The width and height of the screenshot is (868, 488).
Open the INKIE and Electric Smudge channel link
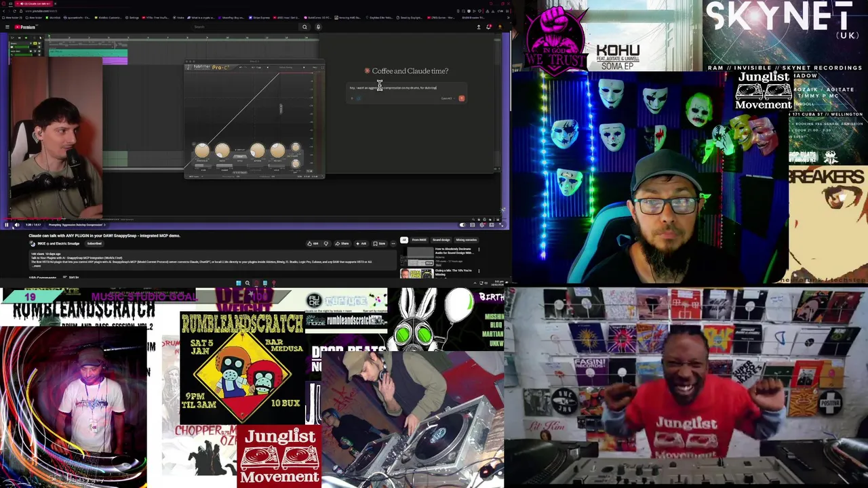[x=58, y=243]
